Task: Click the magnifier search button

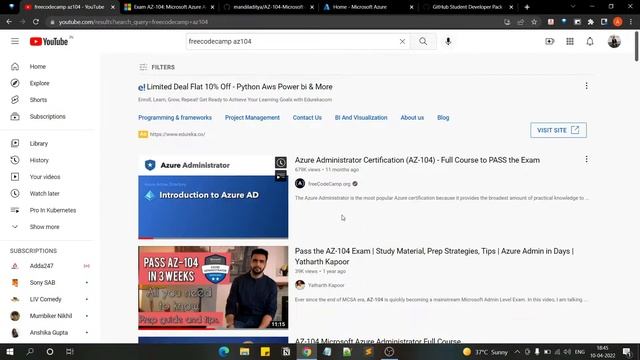Action: click(423, 41)
